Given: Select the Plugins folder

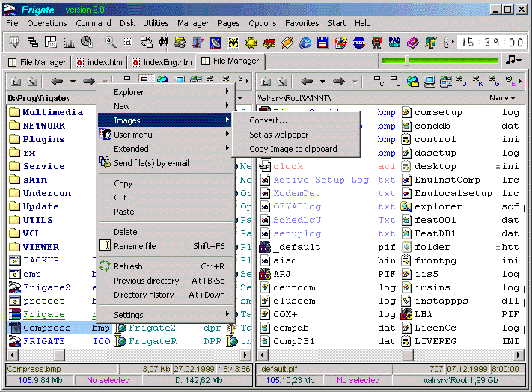Looking at the screenshot, I should coord(37,139).
